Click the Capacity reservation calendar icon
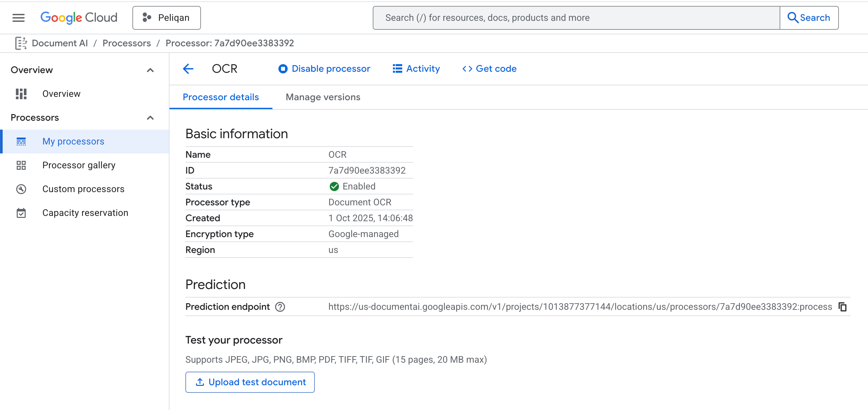The width and height of the screenshot is (868, 410). point(21,213)
